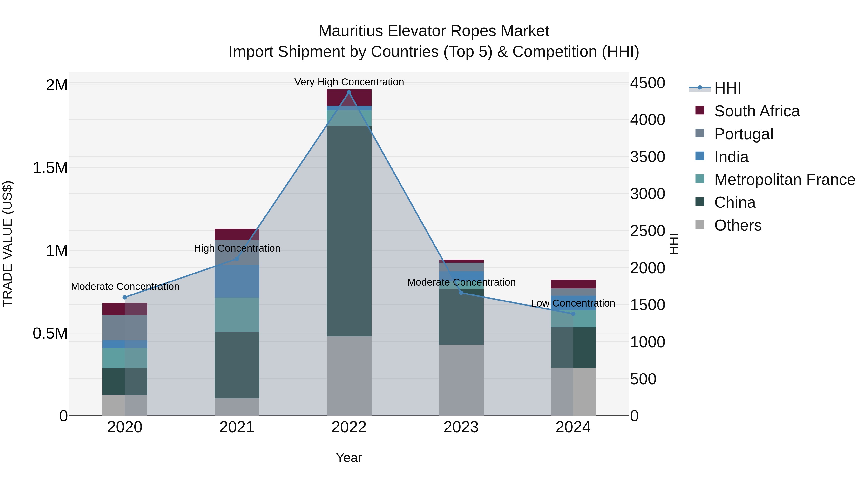Image resolution: width=868 pixels, height=488 pixels.
Task: Click the Year axis title
Action: pyautogui.click(x=349, y=458)
